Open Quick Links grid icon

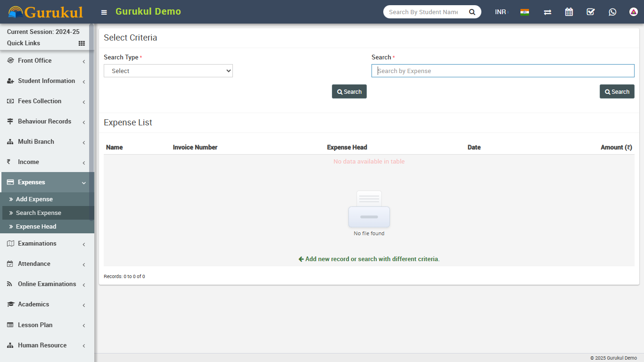coord(82,43)
